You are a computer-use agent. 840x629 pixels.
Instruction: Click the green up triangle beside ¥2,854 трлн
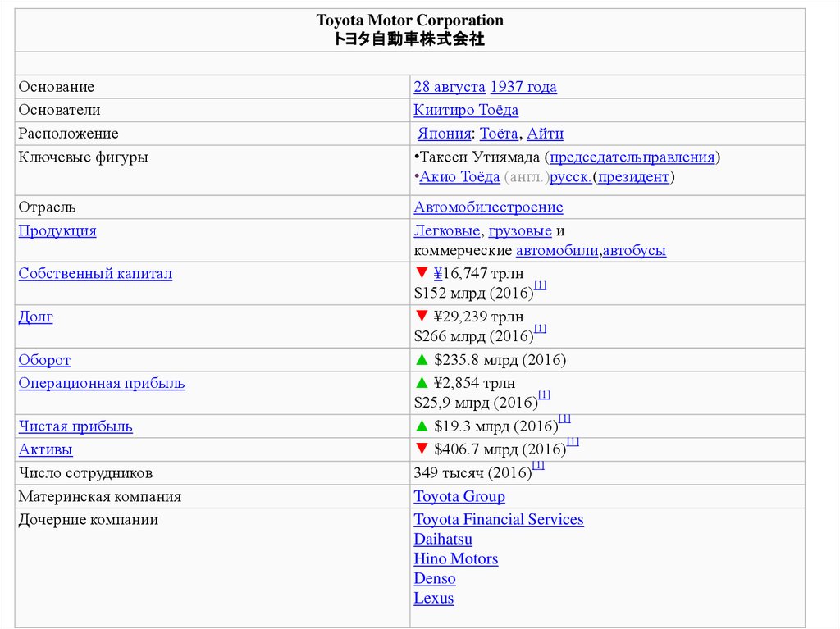[x=421, y=383]
